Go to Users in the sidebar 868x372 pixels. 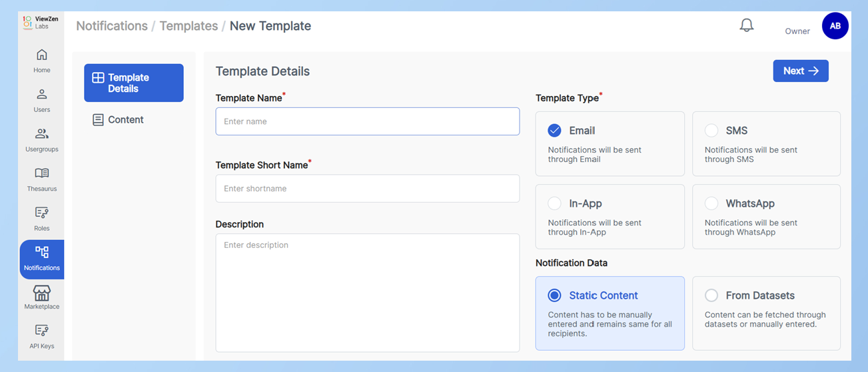42,95
